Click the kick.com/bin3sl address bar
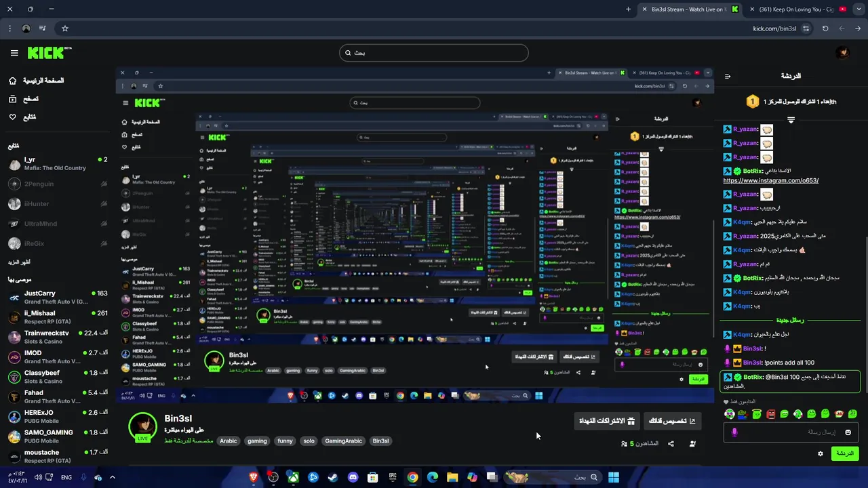 point(434,28)
